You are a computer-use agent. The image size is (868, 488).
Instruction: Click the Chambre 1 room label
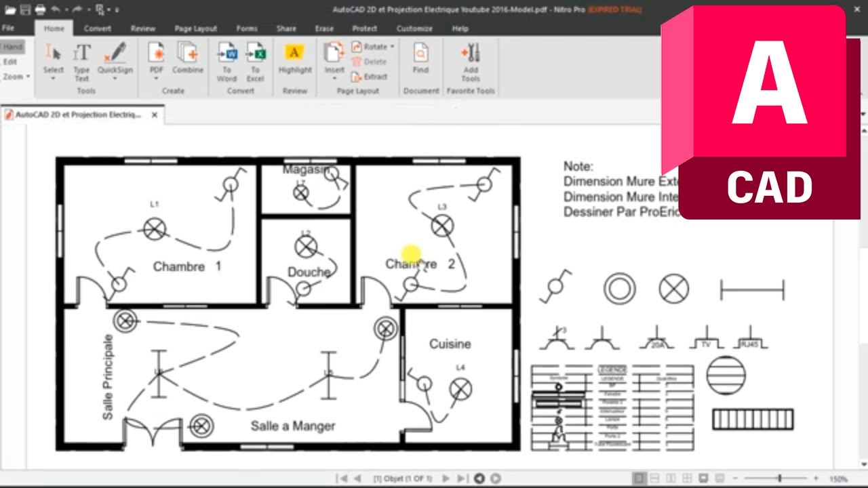point(187,266)
